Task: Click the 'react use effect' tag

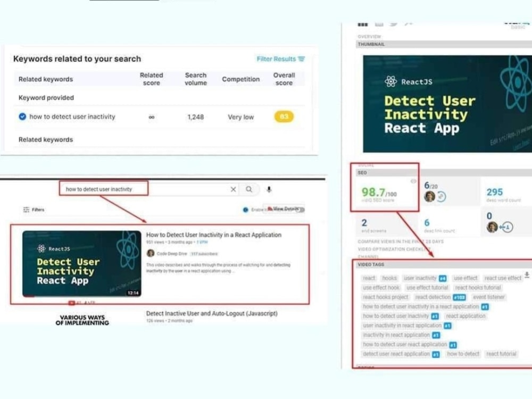Action: point(503,278)
